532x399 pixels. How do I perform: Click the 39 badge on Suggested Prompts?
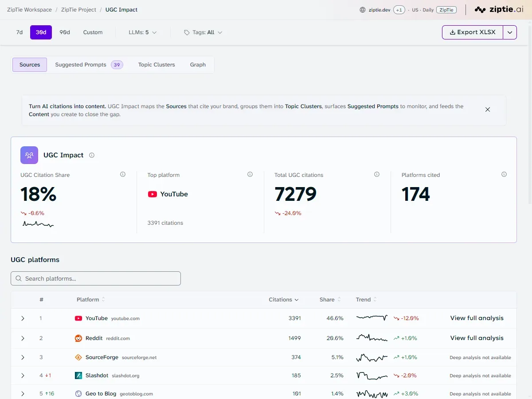coord(117,65)
